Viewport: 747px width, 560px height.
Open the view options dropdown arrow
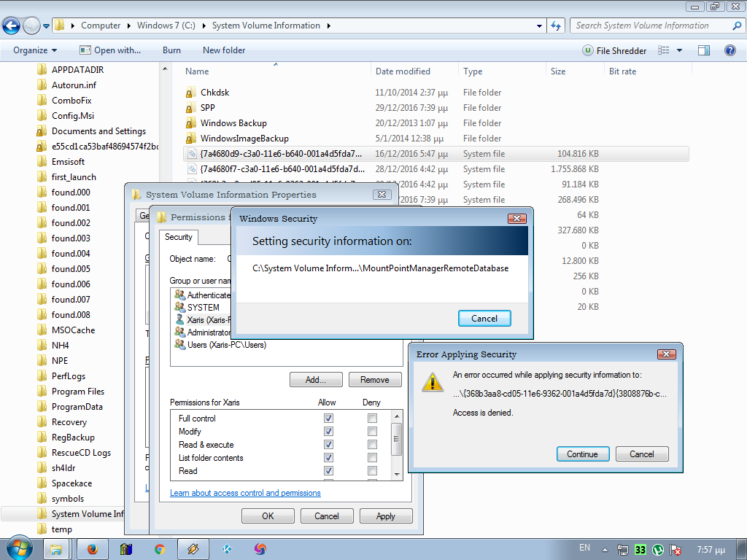click(x=679, y=50)
